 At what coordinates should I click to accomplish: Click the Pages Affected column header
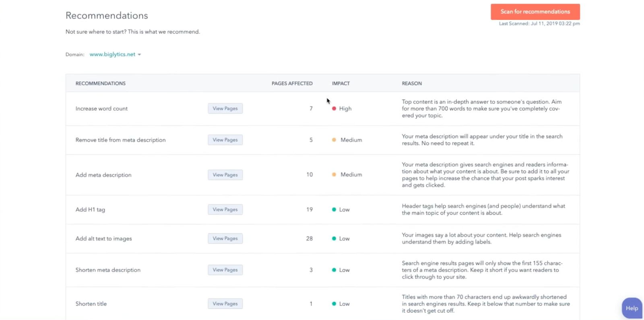(292, 83)
